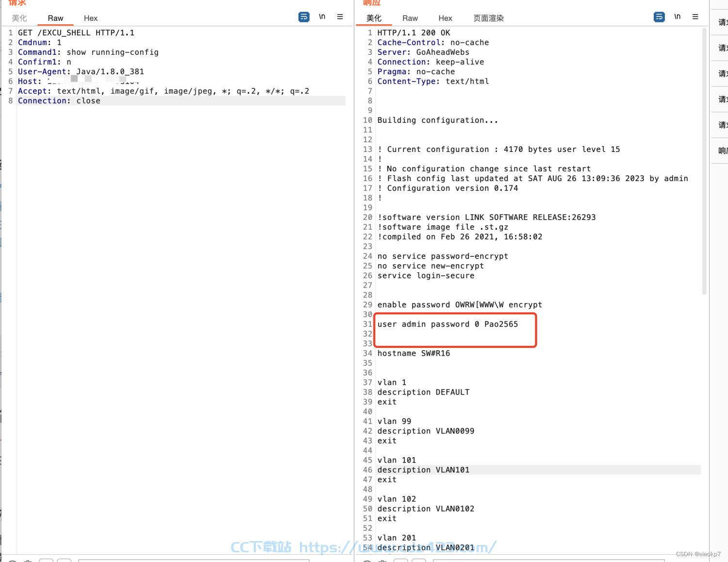Click the Accept: text/html header line
728x562 pixels.
click(x=164, y=91)
